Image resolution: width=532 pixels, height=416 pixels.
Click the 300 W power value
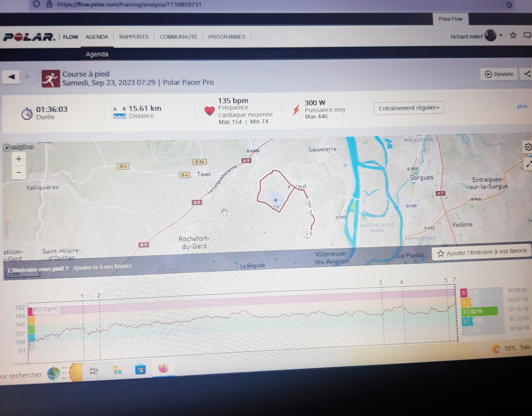pos(315,103)
